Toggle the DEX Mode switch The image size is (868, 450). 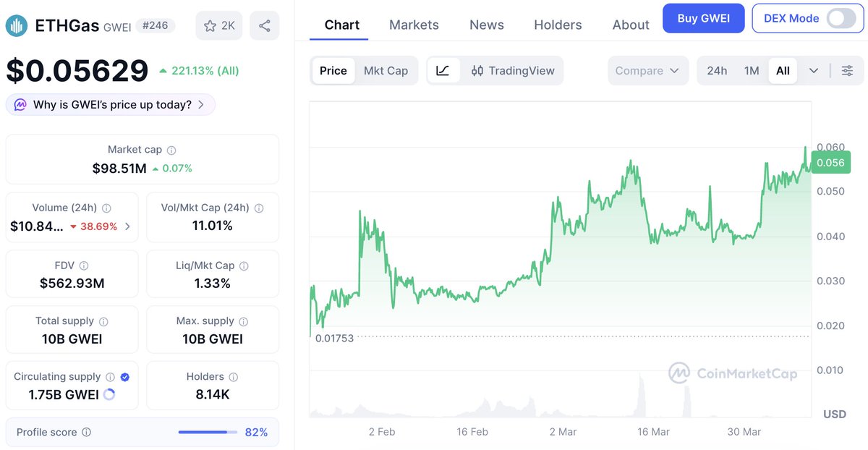tap(841, 19)
